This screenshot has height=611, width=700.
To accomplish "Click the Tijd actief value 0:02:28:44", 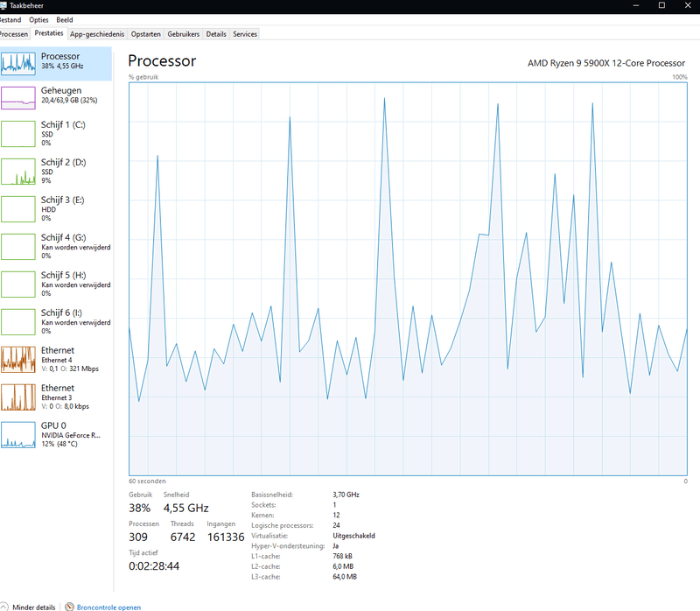I will click(x=154, y=565).
